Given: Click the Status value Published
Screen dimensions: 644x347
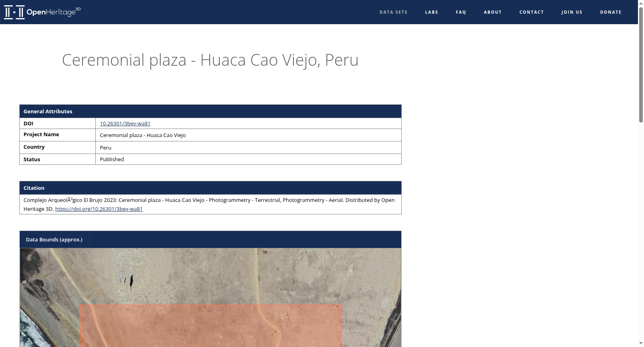Looking at the screenshot, I should point(112,159).
